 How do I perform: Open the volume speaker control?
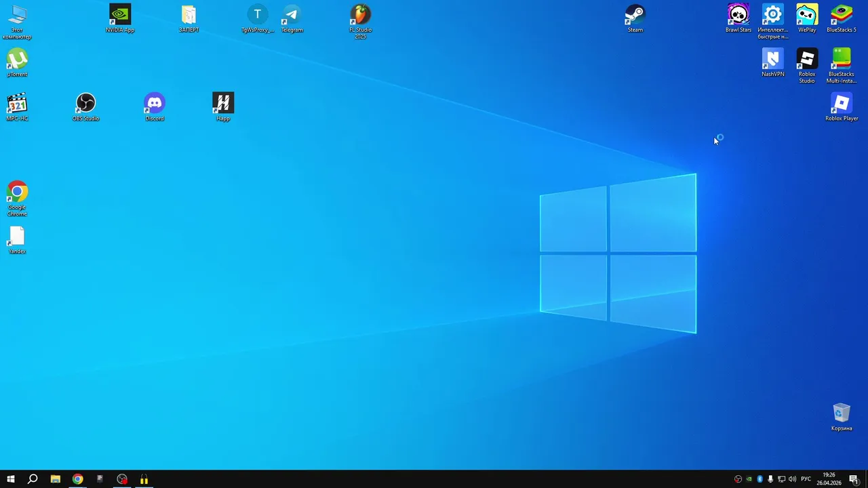pos(792,479)
